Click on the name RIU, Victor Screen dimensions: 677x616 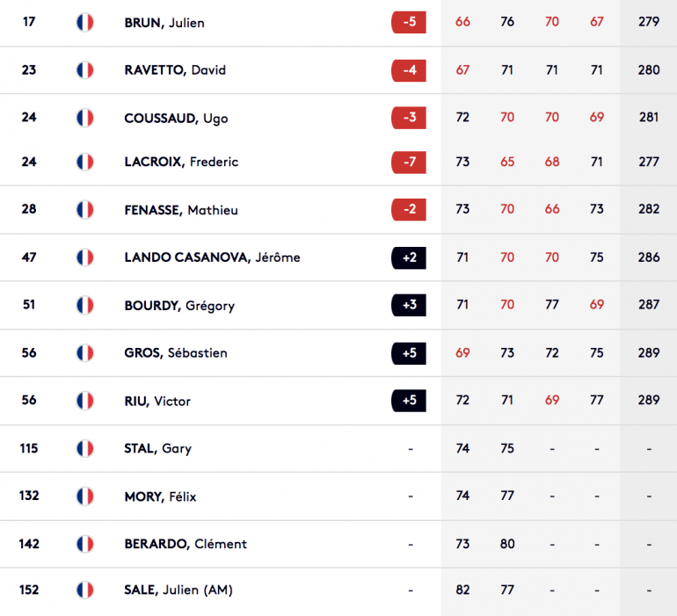[x=157, y=401]
